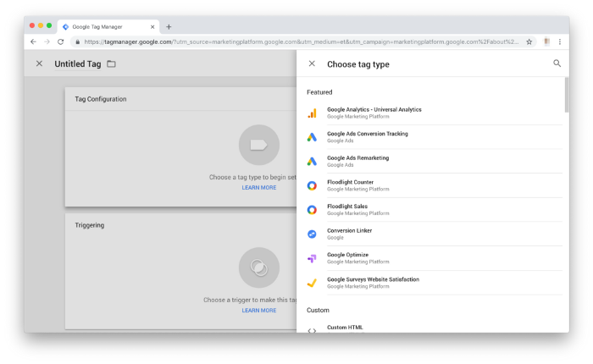Open the Chrome three-dot menu
Viewport: 593px width, 364px height.
(x=560, y=41)
